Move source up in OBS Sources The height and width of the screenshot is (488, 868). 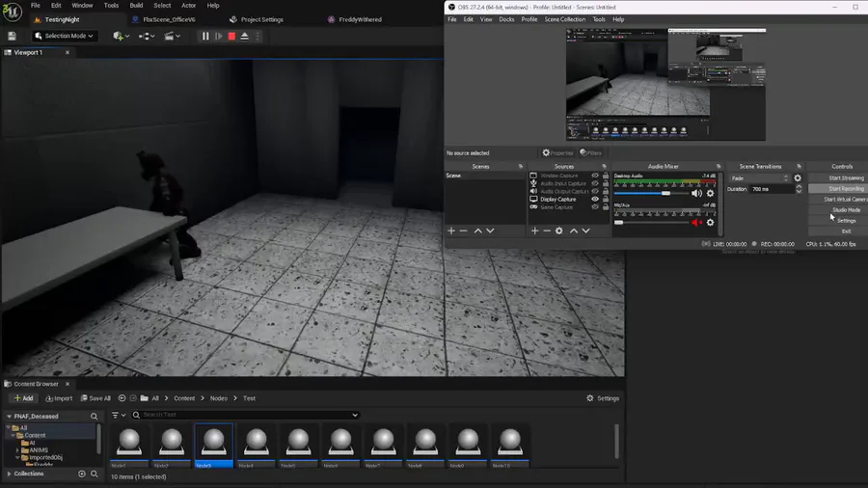coord(574,230)
